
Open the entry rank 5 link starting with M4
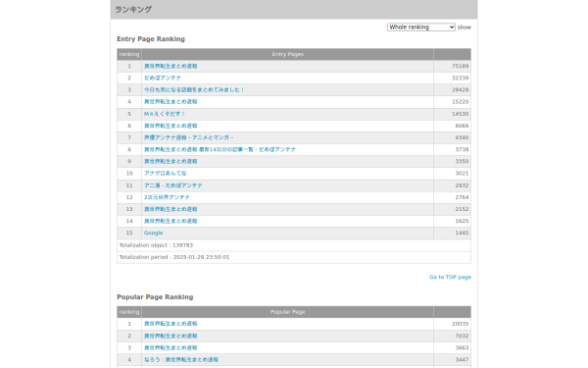click(x=165, y=114)
